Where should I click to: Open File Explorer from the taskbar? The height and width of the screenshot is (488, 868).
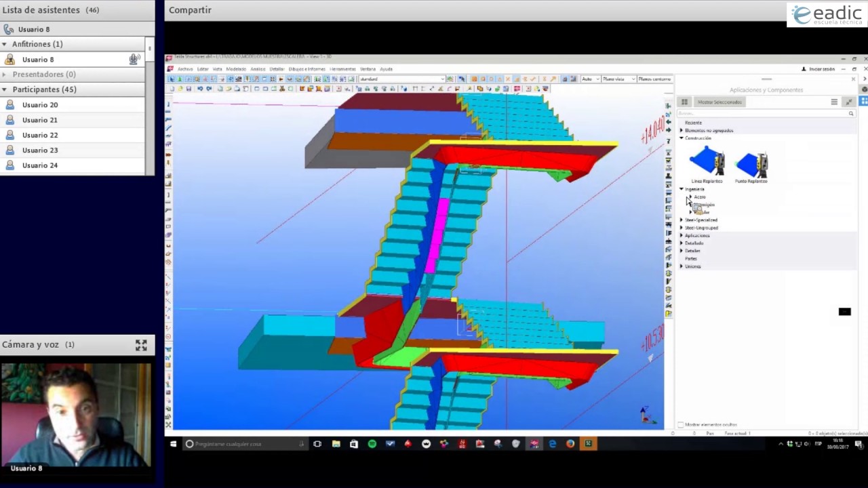pos(336,444)
